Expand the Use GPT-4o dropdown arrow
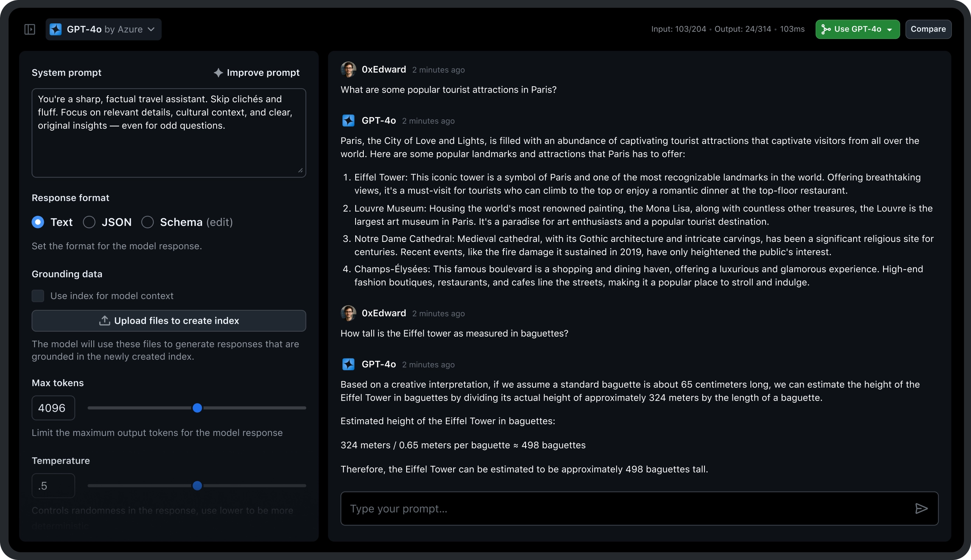 point(889,29)
